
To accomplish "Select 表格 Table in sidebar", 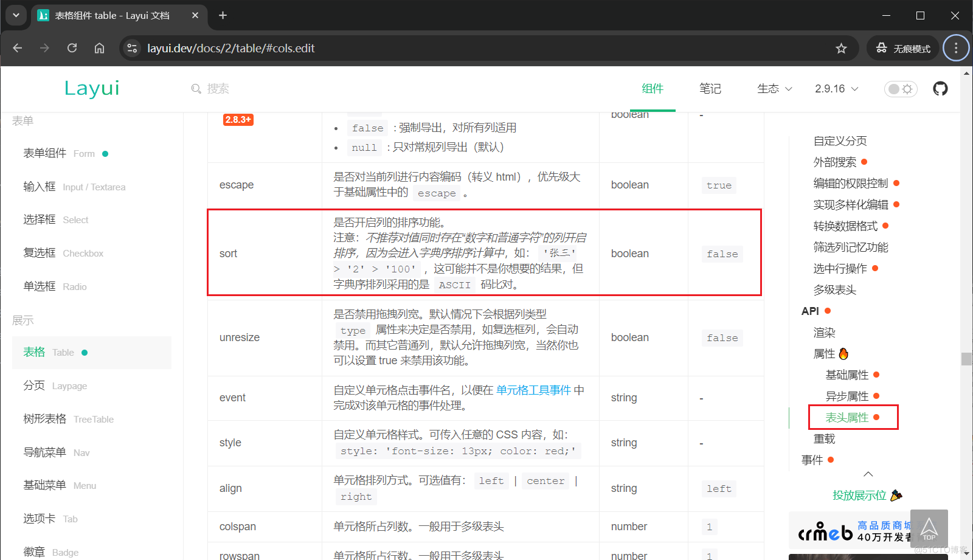I will pyautogui.click(x=92, y=353).
